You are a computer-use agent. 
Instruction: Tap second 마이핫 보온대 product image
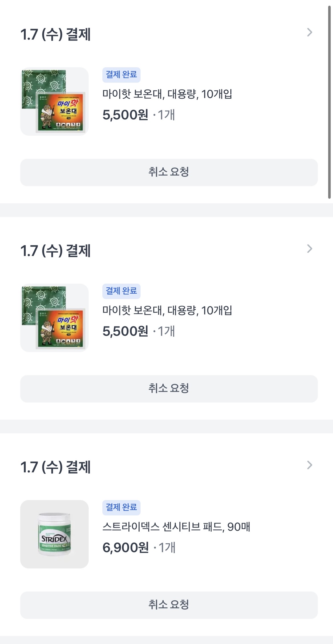(54, 318)
